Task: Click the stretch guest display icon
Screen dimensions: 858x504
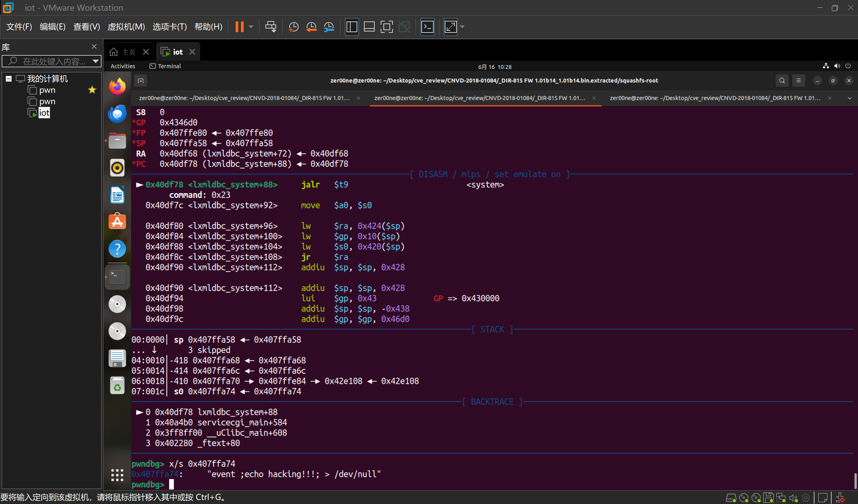Action: tap(450, 26)
